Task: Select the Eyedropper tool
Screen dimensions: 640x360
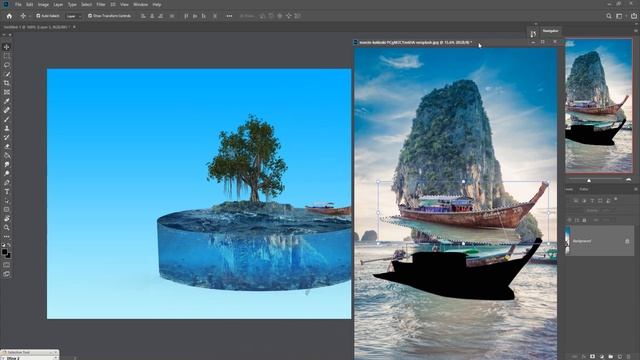Action: (7, 101)
